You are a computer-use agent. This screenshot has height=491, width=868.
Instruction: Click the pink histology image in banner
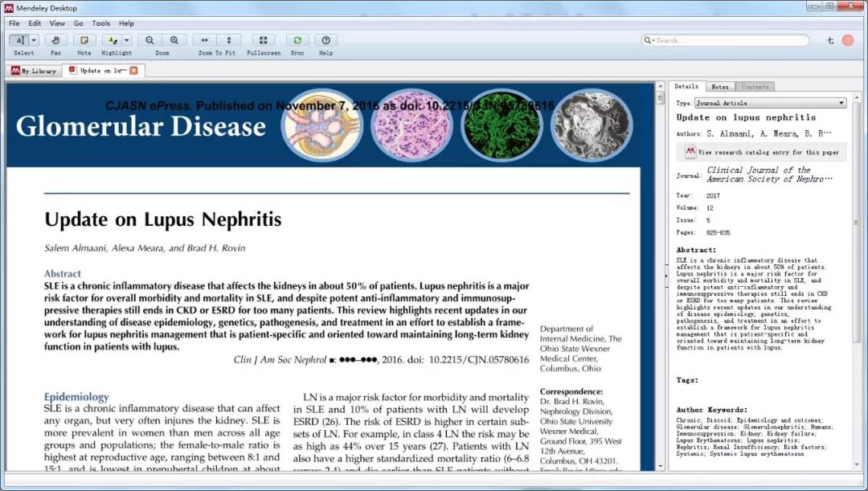[x=411, y=125]
